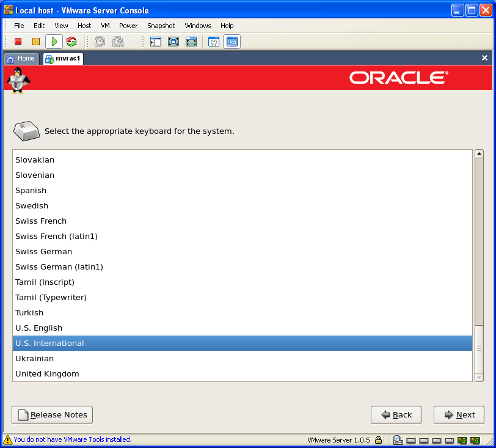This screenshot has height=448, width=496.
Task: Go Back to the previous installer screen
Action: coord(396,415)
